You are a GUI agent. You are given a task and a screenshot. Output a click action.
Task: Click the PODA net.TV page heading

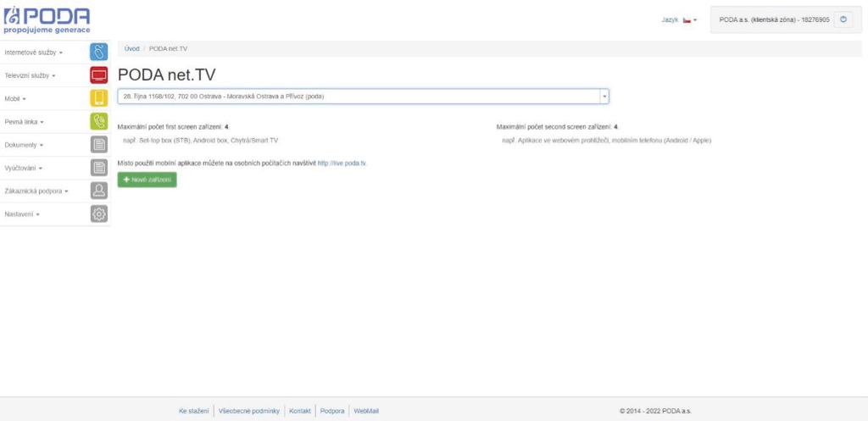[167, 75]
